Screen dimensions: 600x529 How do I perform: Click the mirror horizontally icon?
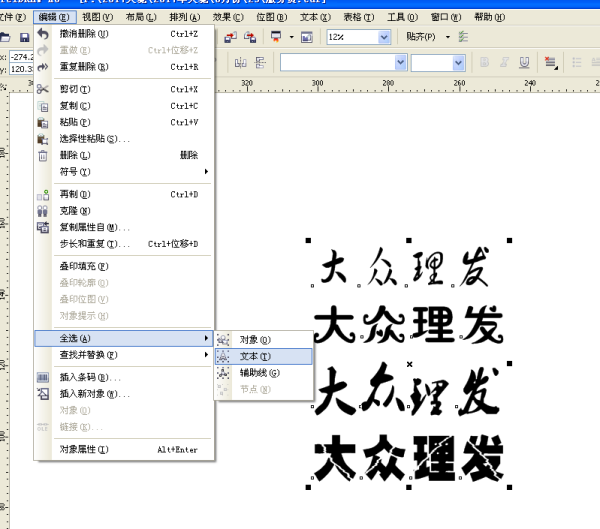pyautogui.click(x=240, y=62)
